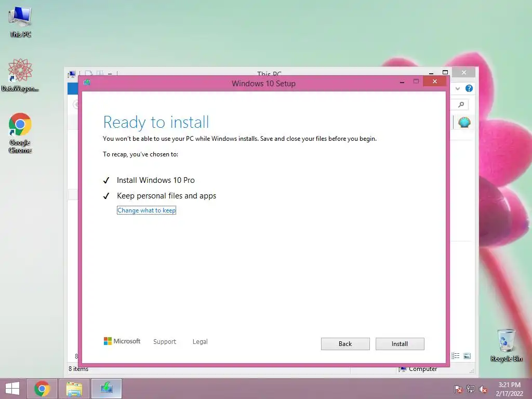The width and height of the screenshot is (532, 399).
Task: Open the Windows Start button
Action: pos(12,389)
